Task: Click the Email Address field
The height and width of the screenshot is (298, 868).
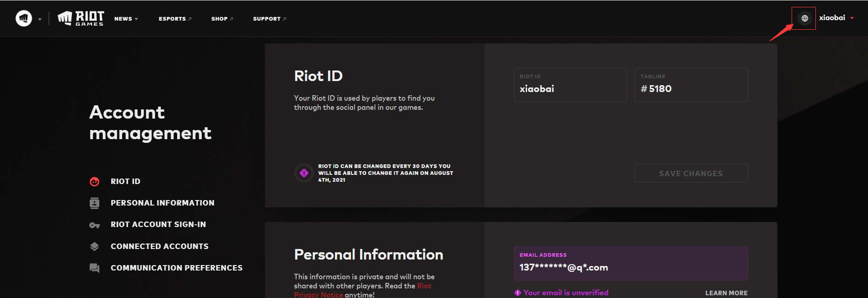Action: (631, 263)
